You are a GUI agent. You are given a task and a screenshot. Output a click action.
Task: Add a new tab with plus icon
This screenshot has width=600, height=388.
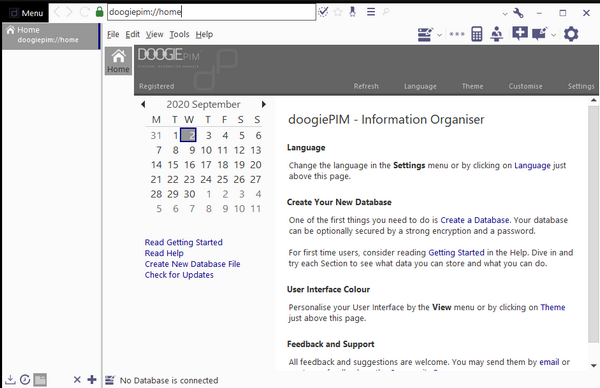[x=92, y=380]
